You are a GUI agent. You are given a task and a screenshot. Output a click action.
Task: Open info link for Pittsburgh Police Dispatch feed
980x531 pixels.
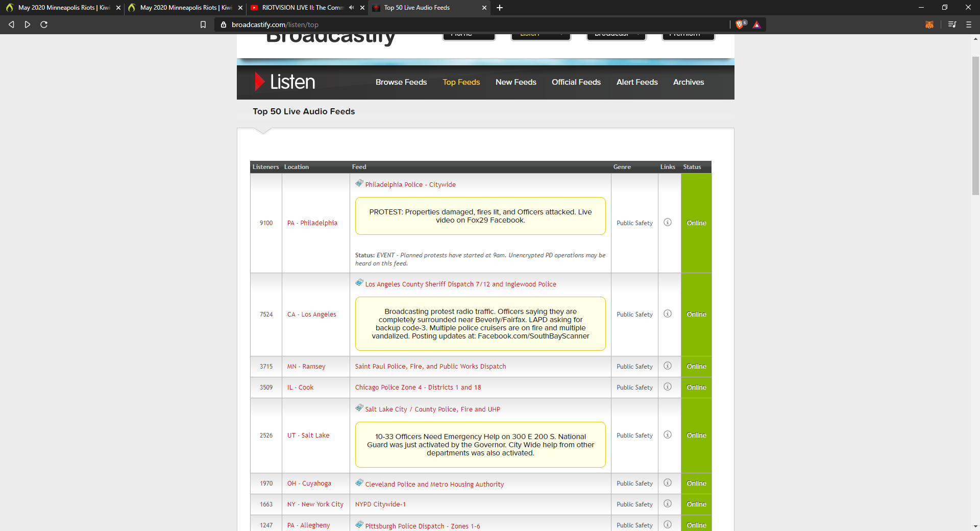pos(668,524)
